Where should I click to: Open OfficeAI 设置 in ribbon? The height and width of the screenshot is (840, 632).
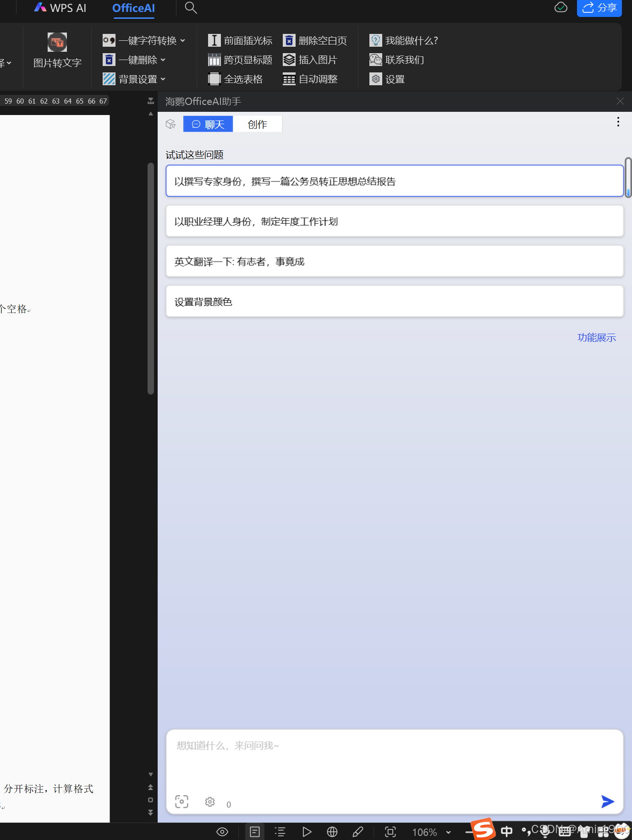[387, 79]
